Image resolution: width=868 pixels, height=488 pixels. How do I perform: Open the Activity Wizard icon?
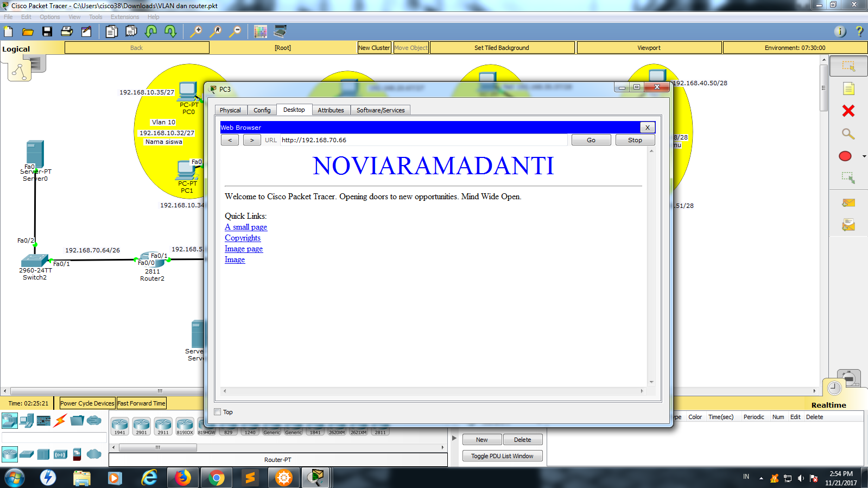(x=86, y=31)
